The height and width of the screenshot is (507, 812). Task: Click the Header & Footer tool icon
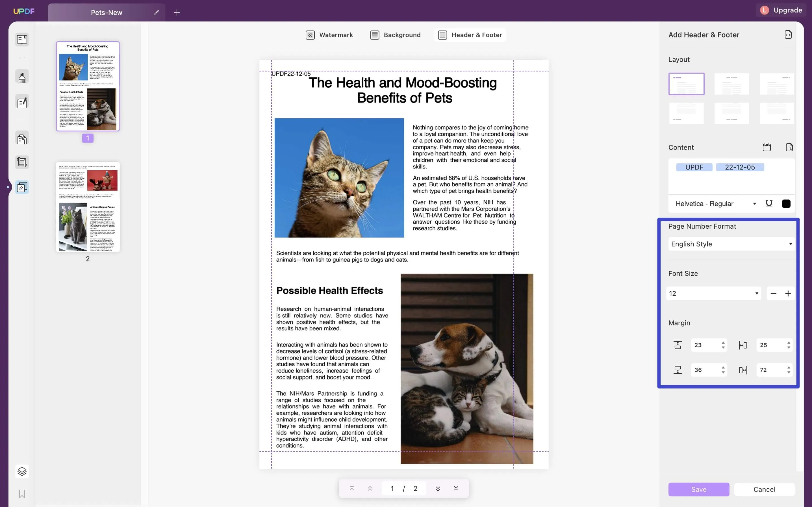tap(442, 35)
